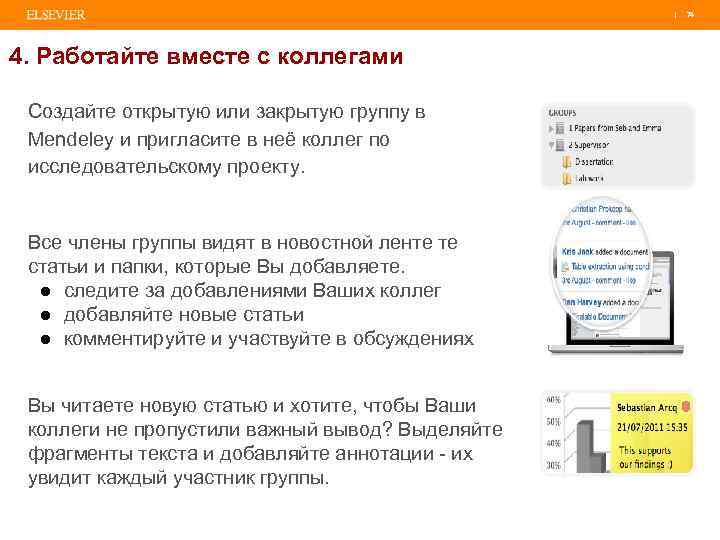Open the 'Table extraction using' document link

610,266
